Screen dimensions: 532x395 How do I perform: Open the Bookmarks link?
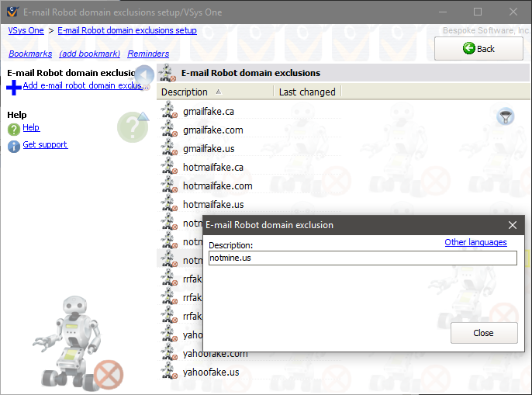[x=30, y=54]
